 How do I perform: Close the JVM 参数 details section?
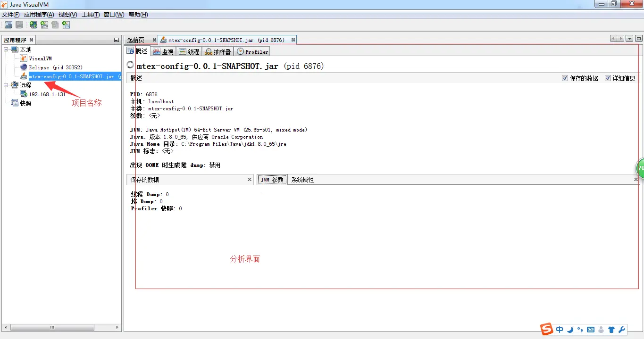636,180
